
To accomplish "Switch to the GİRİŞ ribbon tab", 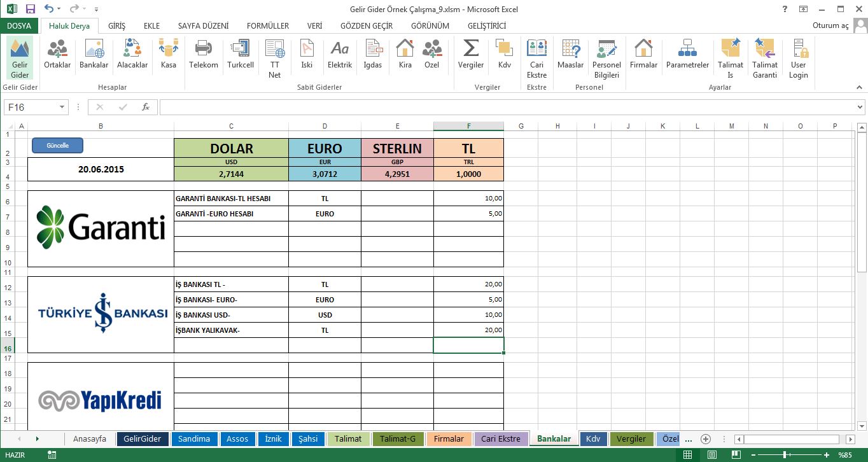I will point(117,26).
